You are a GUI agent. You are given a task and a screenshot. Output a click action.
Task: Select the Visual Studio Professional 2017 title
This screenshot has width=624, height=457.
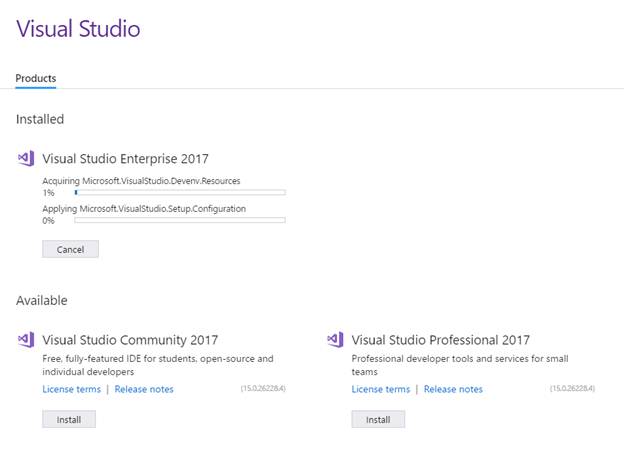pos(441,340)
